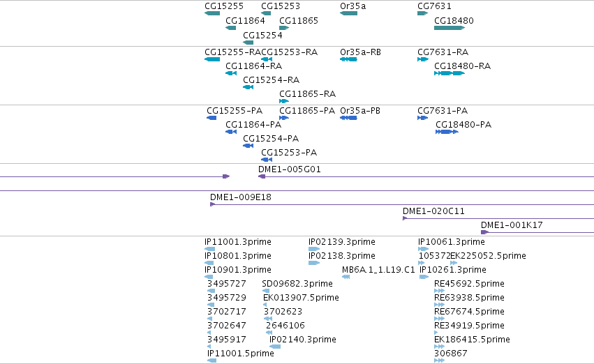Click the RE67674.5prime EST label
The width and height of the screenshot is (594, 364).
coord(469,312)
